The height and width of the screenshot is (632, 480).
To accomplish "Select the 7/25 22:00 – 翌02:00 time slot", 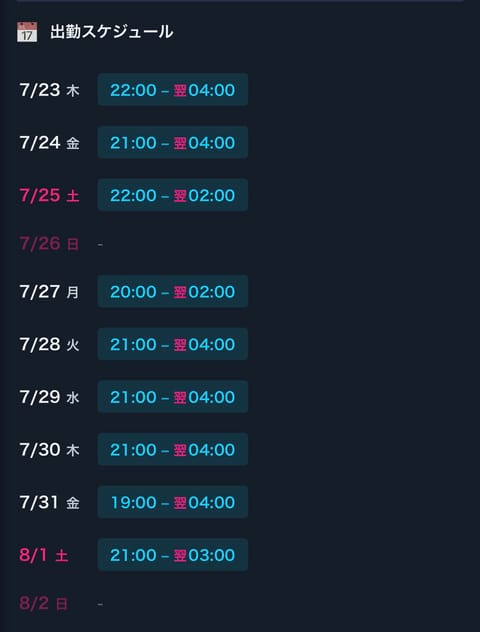I will pyautogui.click(x=172, y=195).
